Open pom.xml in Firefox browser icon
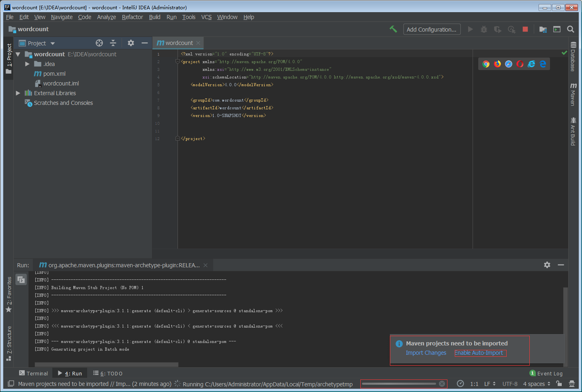The width and height of the screenshot is (582, 392). point(497,64)
